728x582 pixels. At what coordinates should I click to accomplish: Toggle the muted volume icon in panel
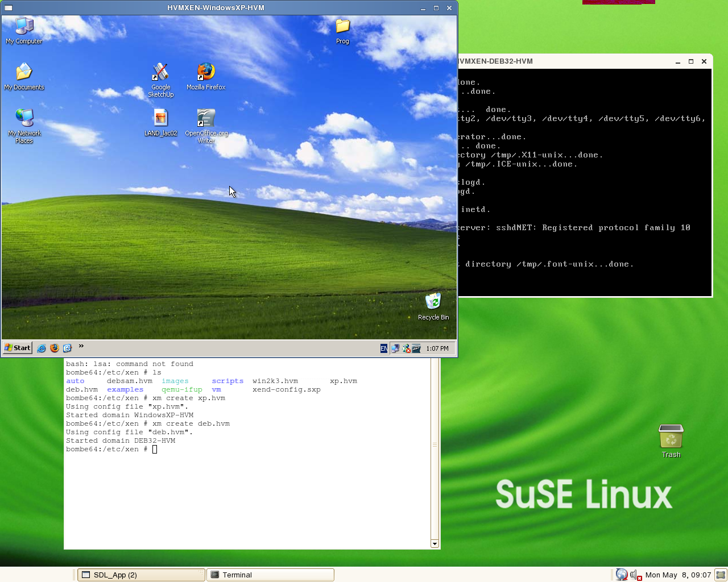[x=635, y=575]
